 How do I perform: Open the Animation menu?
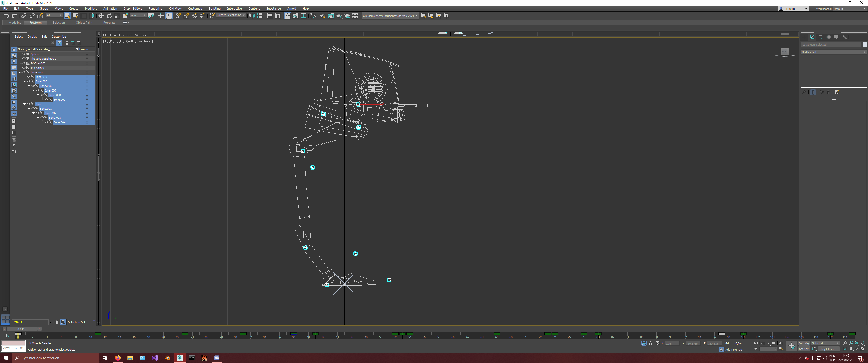[x=110, y=8]
